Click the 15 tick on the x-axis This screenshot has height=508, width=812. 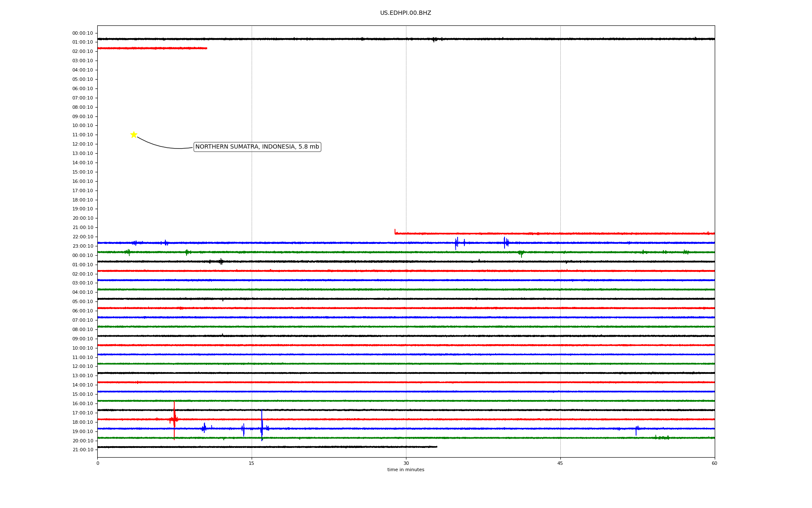(252, 463)
